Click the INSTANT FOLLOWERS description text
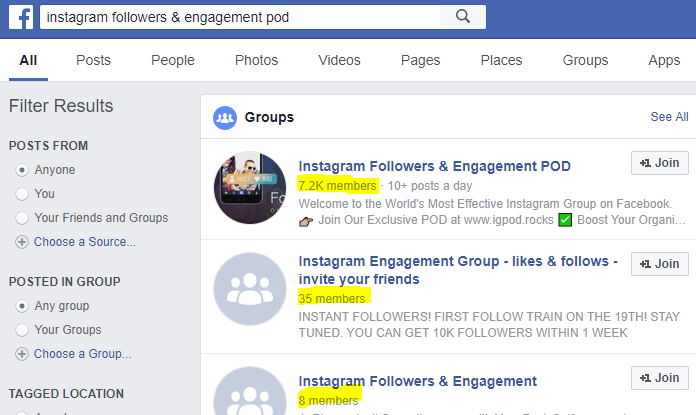This screenshot has width=696, height=415. point(489,324)
